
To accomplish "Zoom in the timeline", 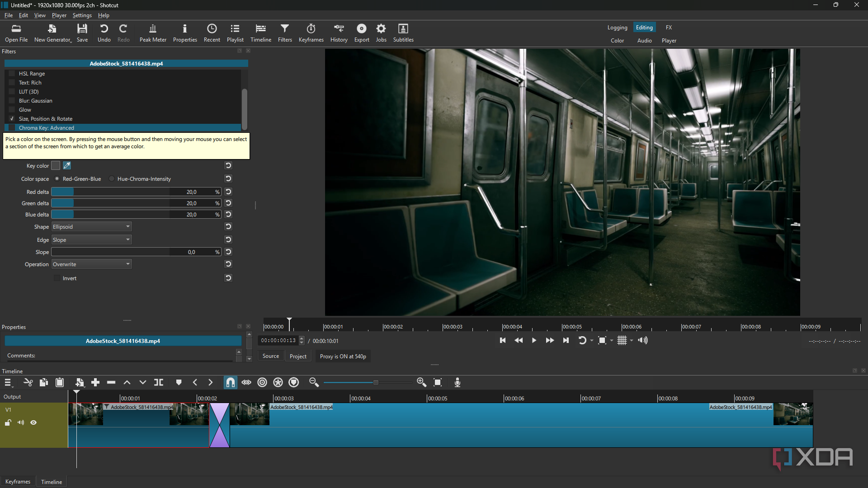I will (422, 383).
